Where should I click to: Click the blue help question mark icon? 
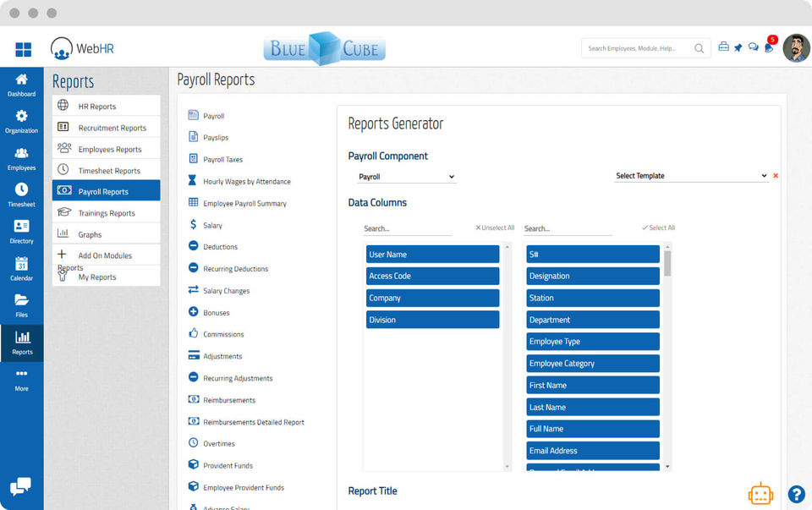797,494
